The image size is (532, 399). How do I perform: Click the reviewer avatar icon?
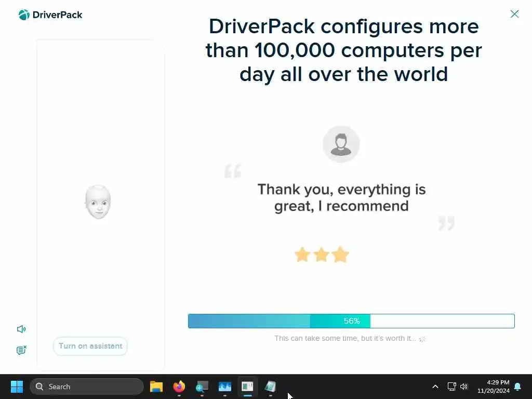(x=341, y=144)
